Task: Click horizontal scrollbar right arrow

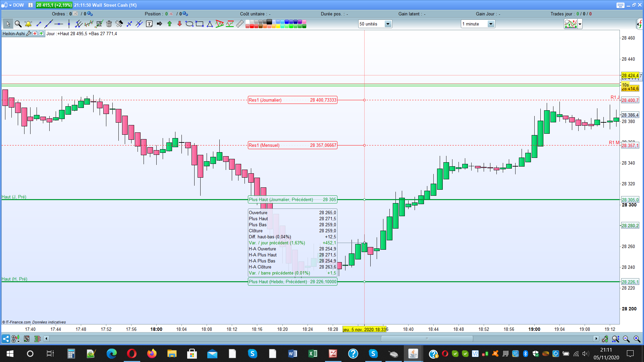Action: click(x=596, y=339)
